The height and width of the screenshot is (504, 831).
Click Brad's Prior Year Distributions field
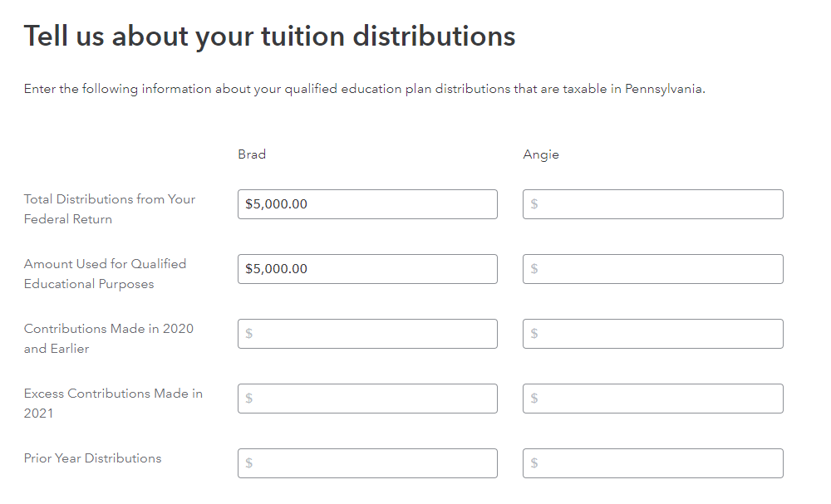pyautogui.click(x=367, y=463)
